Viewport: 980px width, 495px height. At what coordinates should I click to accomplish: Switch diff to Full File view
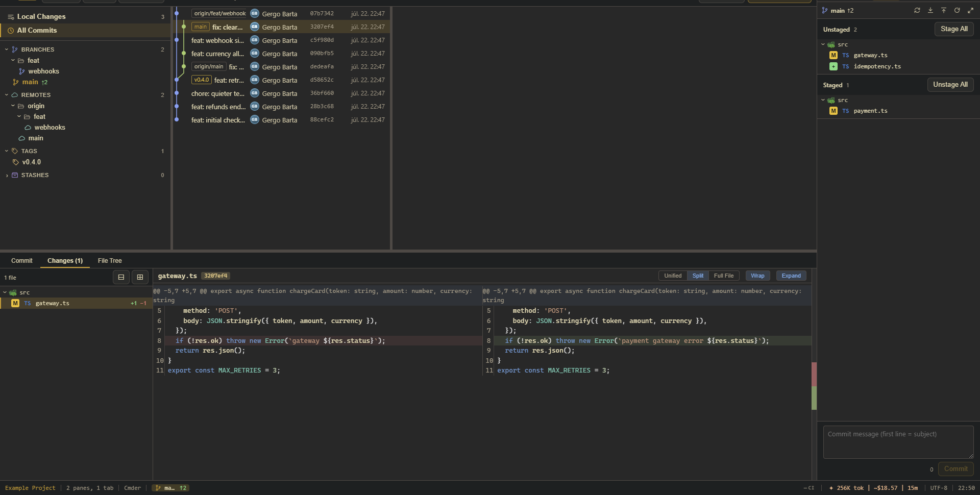(724, 276)
